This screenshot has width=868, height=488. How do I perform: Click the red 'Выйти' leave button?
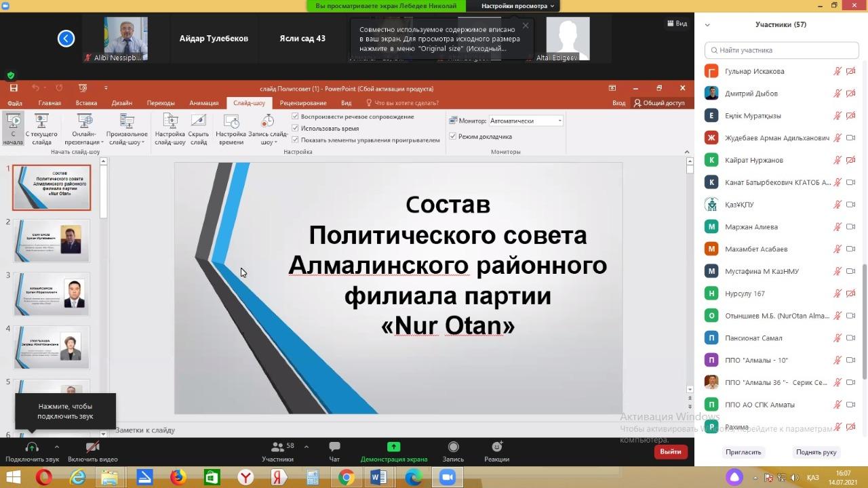671,451
